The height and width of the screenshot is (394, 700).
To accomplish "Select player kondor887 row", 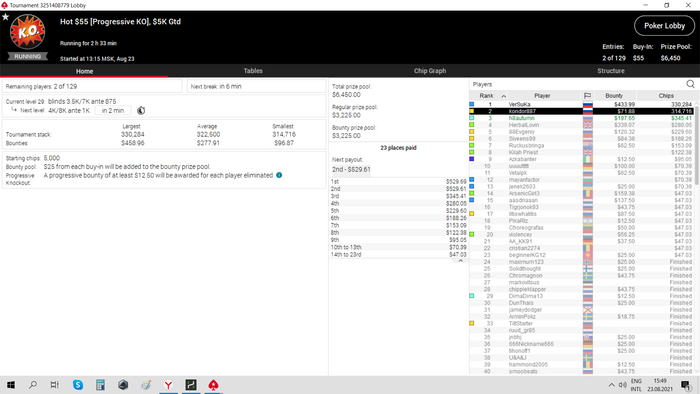I will tap(582, 111).
